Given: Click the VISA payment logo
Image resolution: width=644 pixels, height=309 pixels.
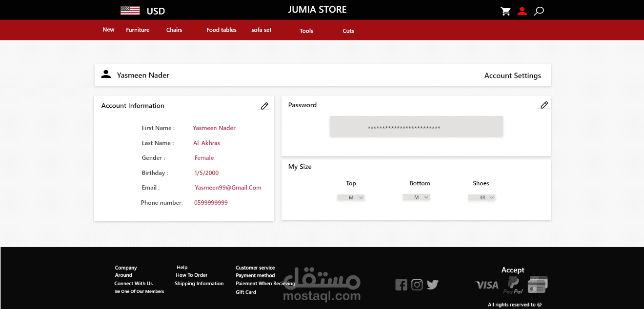Looking at the screenshot, I should (x=487, y=285).
